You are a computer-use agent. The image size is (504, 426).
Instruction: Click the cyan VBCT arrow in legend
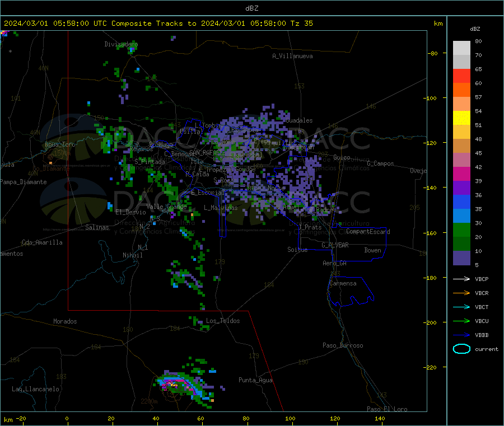[461, 307]
